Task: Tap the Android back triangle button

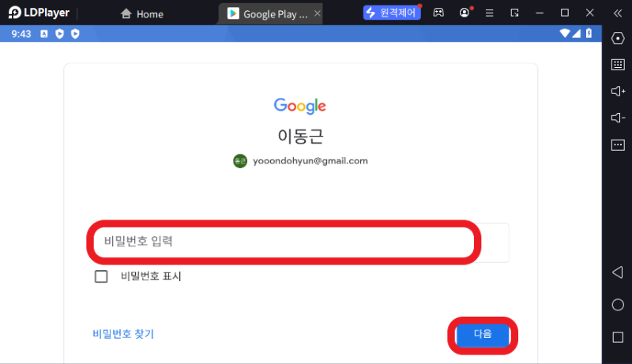Action: tap(618, 272)
